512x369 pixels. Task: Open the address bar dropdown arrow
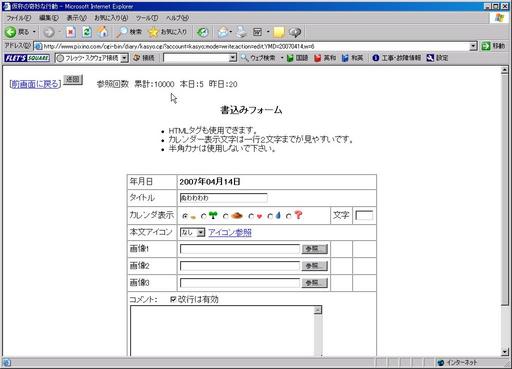(x=473, y=46)
